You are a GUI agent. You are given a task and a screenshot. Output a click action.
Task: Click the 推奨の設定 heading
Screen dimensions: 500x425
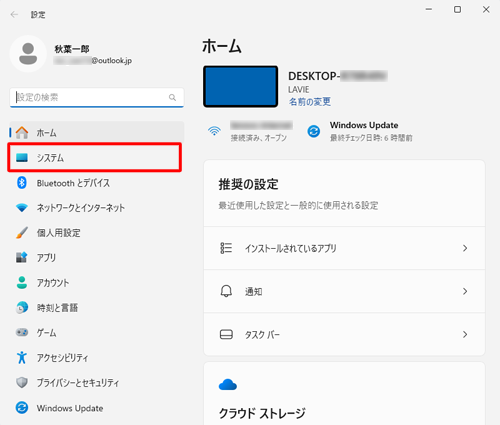tap(248, 184)
